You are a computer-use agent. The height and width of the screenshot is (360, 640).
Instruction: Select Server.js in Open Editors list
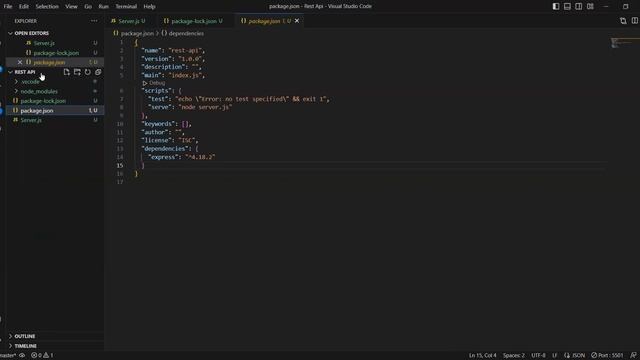click(x=44, y=43)
